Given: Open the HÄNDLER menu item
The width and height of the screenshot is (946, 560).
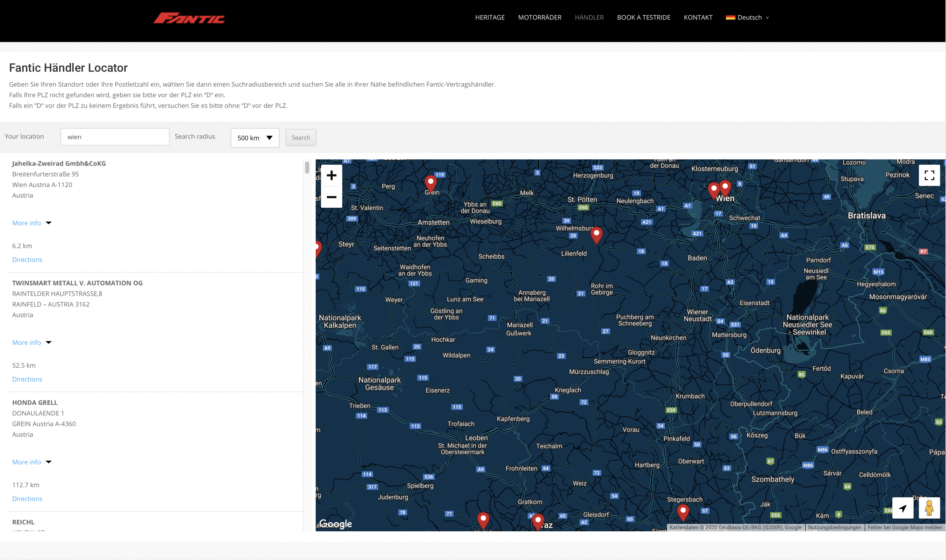Looking at the screenshot, I should coord(589,17).
